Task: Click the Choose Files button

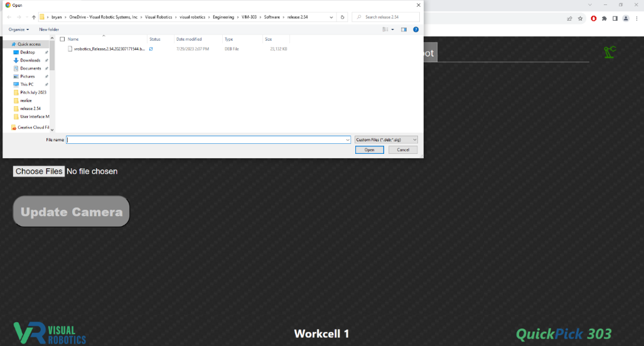Action: (39, 171)
